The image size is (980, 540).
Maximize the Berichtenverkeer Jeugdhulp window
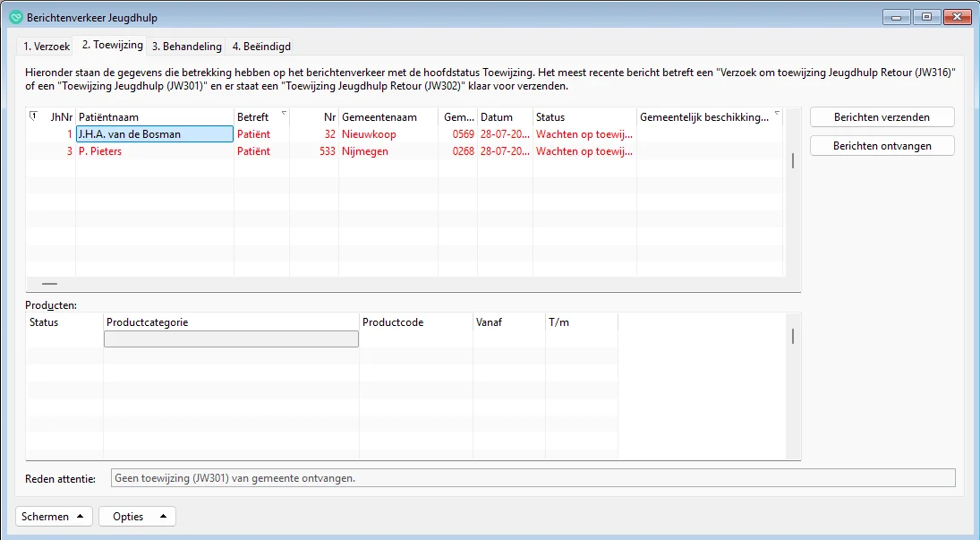tap(926, 16)
